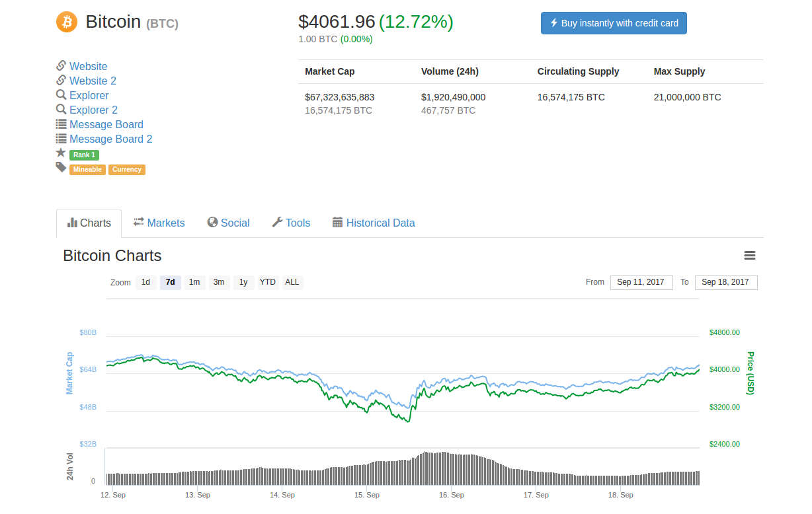Image resolution: width=812 pixels, height=514 pixels.
Task: Open the Explorer link
Action: point(89,95)
